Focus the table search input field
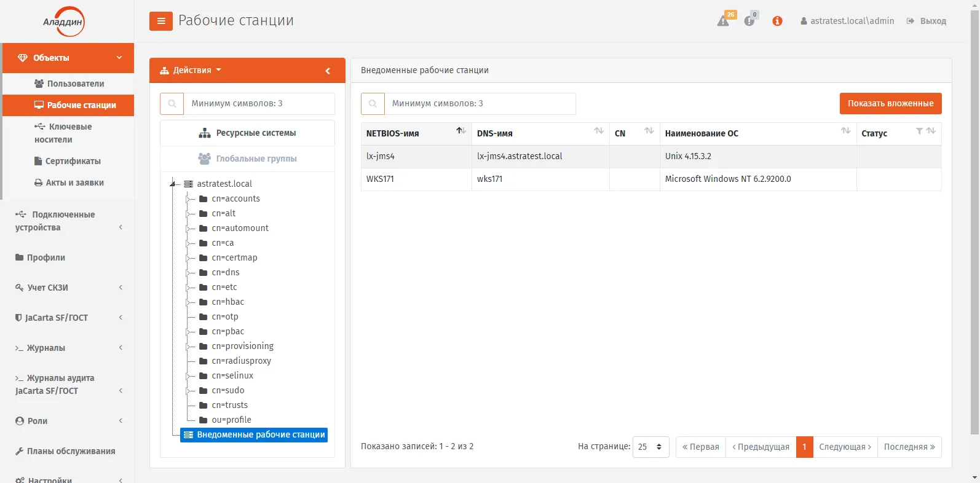The width and height of the screenshot is (980, 483). [x=480, y=104]
